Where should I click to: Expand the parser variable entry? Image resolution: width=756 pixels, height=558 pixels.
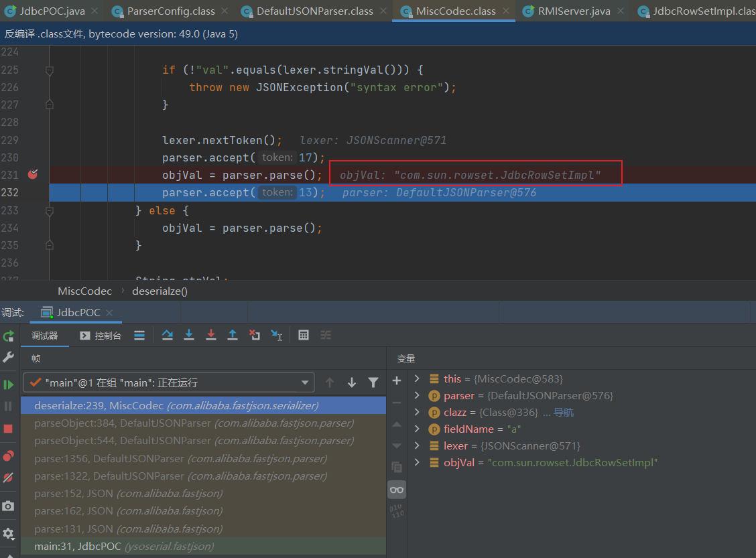416,395
